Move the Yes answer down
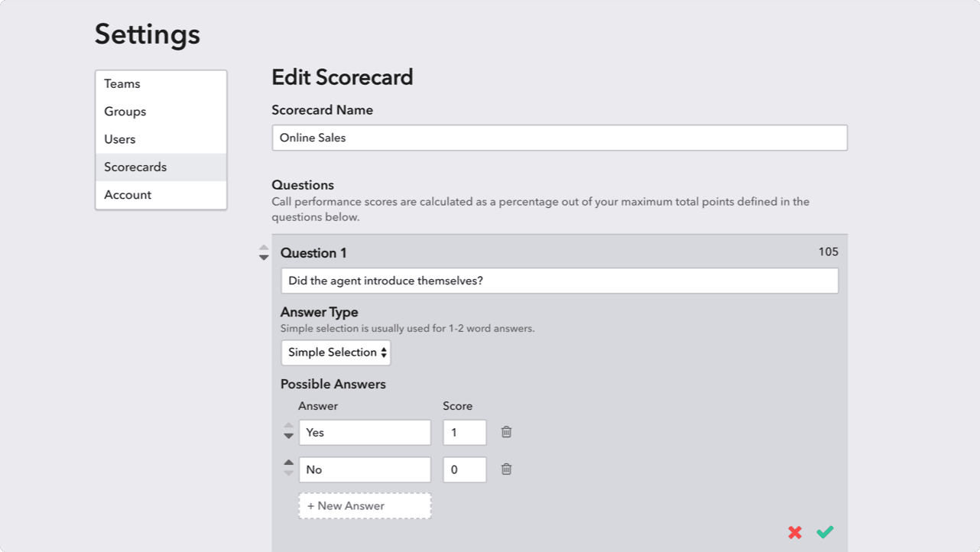Screen dimensions: 980x552 point(288,436)
